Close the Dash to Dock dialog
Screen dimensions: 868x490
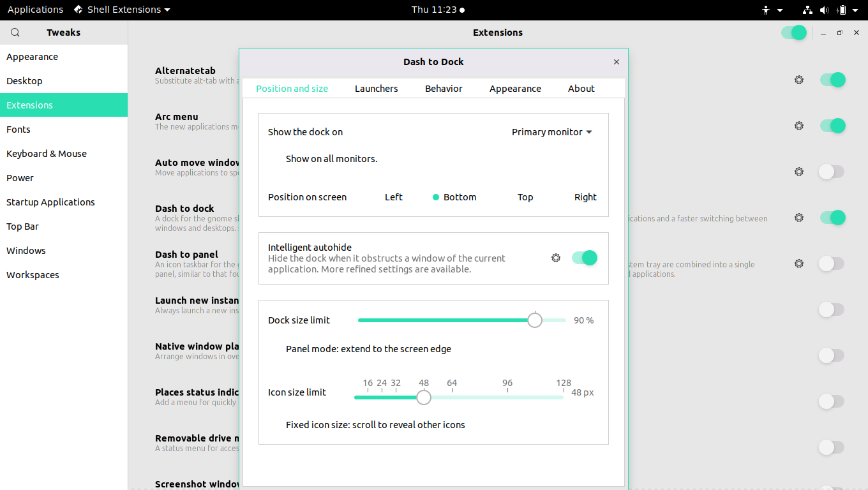tap(617, 62)
